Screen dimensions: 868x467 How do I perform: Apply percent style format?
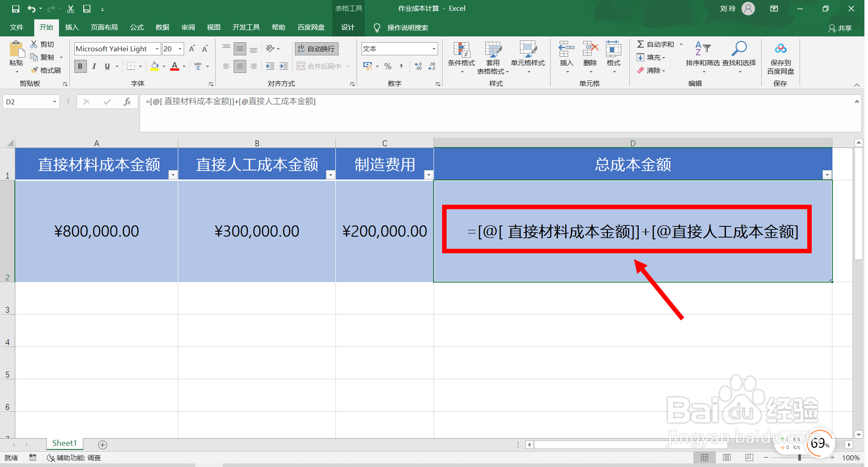click(388, 66)
